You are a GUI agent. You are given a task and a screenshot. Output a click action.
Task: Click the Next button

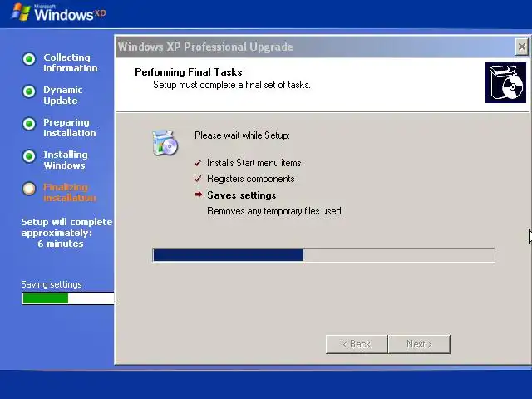[419, 344]
